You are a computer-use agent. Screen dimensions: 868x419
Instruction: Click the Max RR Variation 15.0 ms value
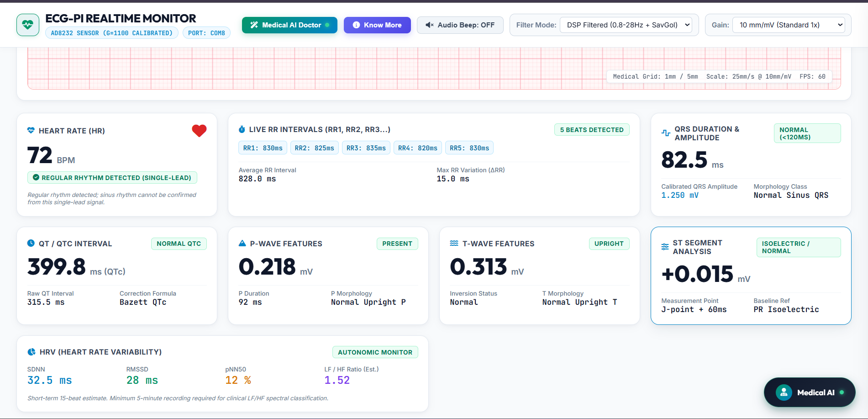point(453,179)
